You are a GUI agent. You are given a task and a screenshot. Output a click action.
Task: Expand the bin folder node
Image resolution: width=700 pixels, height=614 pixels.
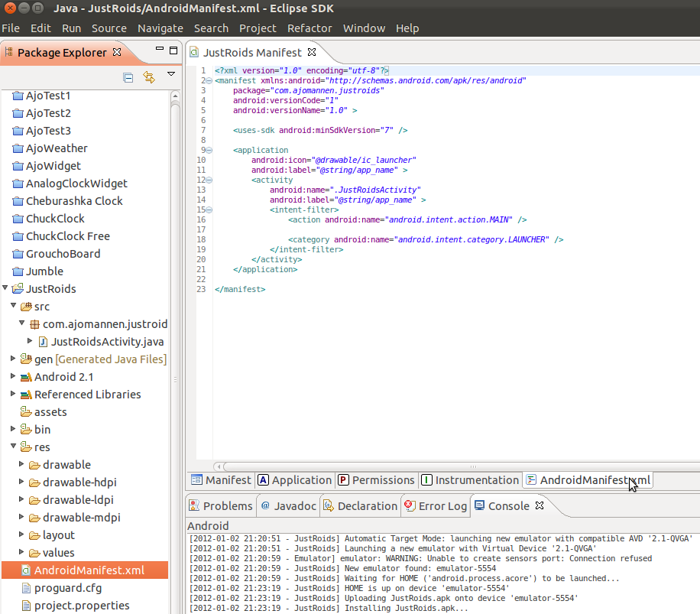point(13,429)
